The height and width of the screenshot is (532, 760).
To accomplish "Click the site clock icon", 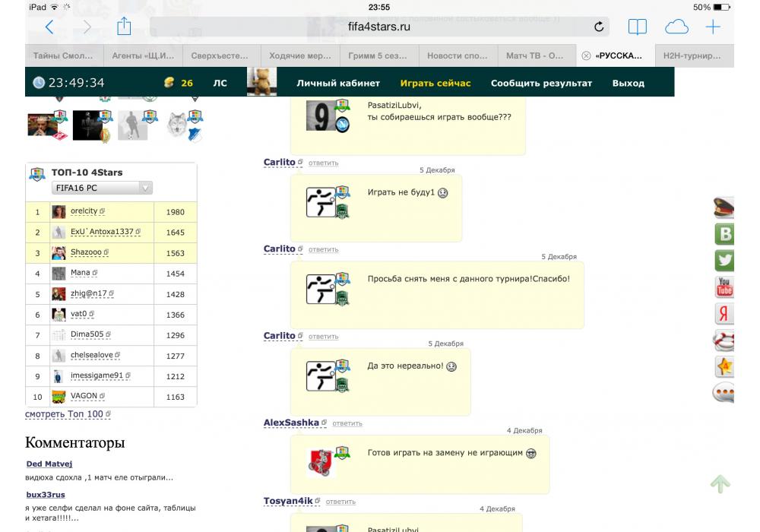I will [x=38, y=83].
